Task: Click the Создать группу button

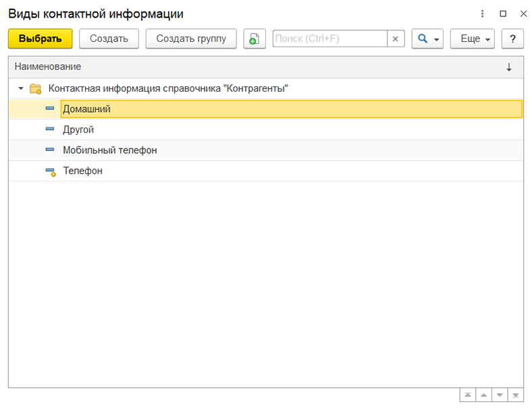Action: [x=191, y=38]
